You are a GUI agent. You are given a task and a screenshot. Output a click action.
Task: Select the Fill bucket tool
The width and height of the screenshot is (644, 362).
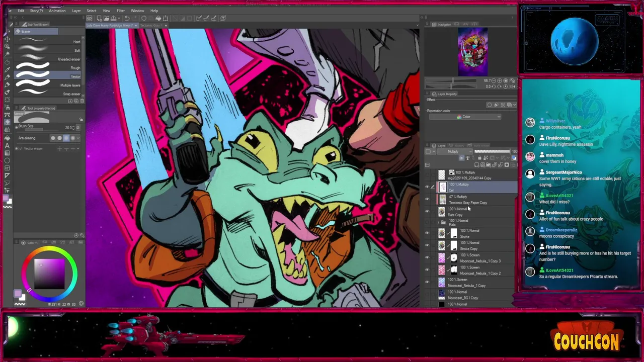pyautogui.click(x=7, y=138)
